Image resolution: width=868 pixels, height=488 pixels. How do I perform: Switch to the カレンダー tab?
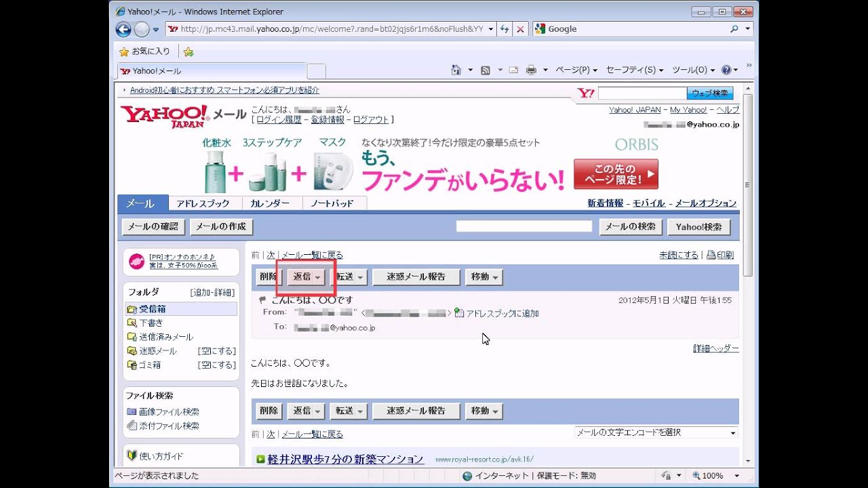click(270, 203)
